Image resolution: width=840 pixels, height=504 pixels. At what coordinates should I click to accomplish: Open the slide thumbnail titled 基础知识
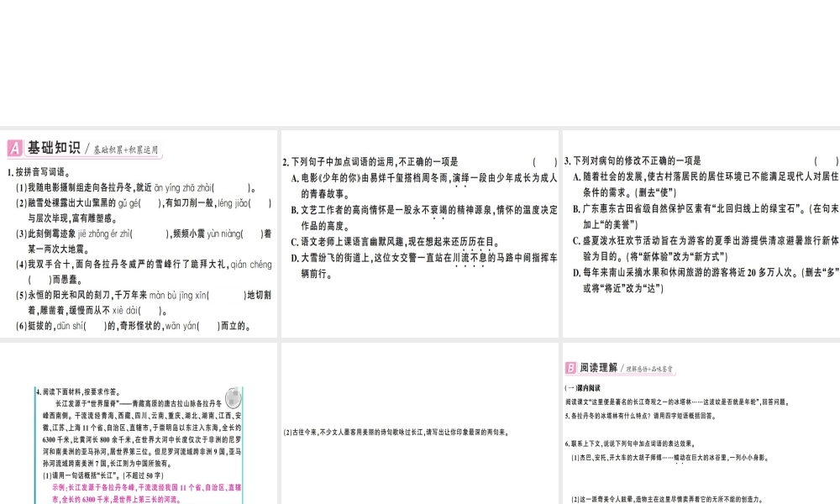point(139,234)
